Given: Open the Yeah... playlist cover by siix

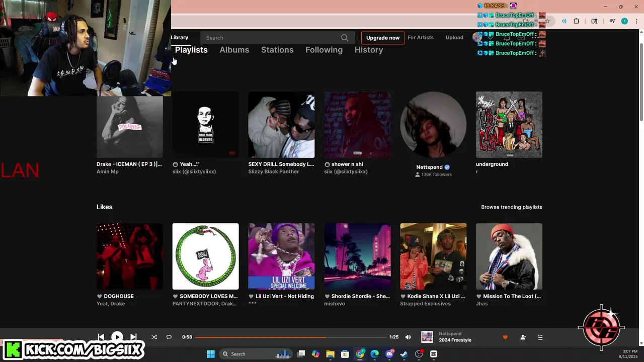Looking at the screenshot, I should (x=205, y=125).
